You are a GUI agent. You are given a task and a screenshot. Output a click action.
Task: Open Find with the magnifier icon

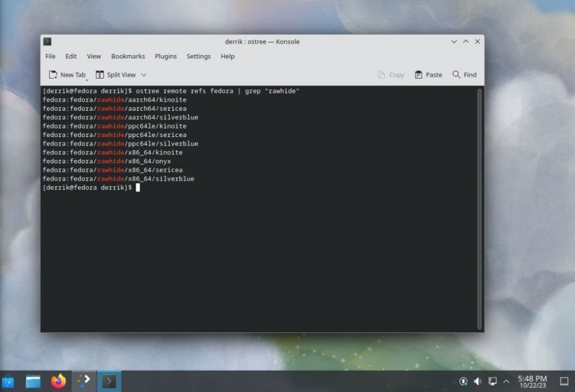(x=464, y=74)
